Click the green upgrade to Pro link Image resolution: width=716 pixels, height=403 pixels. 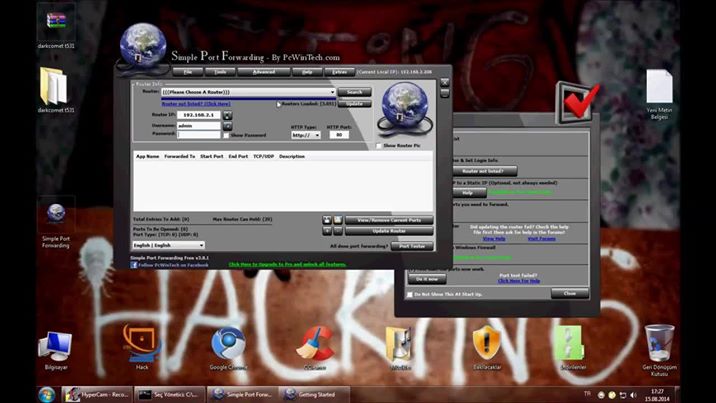point(287,264)
